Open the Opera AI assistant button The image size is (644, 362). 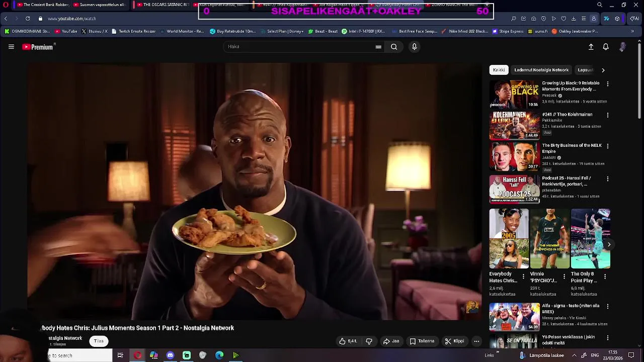click(634, 19)
